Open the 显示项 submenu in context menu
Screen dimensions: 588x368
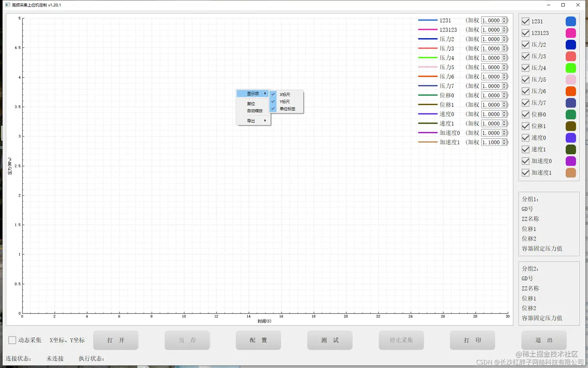coord(253,94)
